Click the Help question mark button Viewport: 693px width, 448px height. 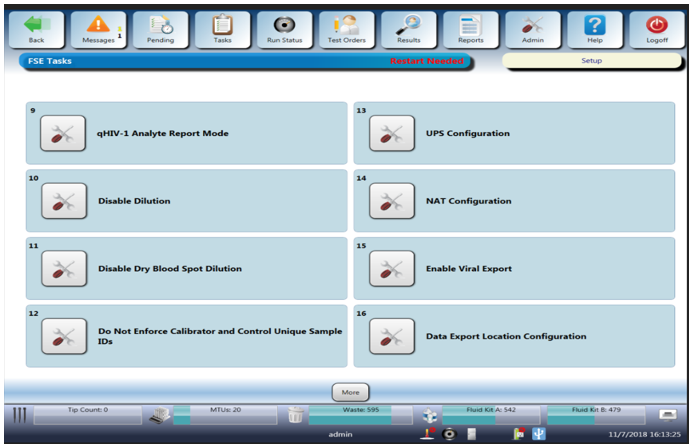coord(595,29)
